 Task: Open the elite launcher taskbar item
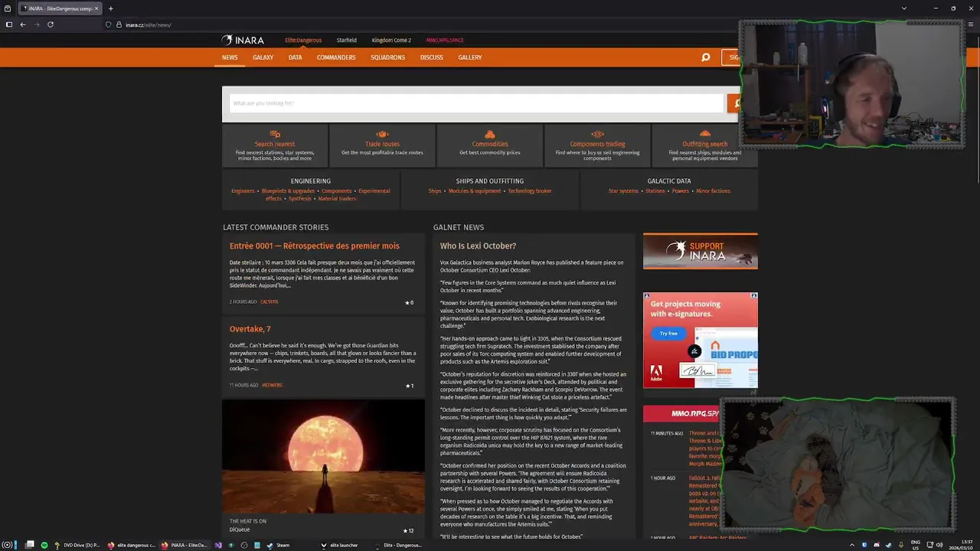tap(339, 545)
